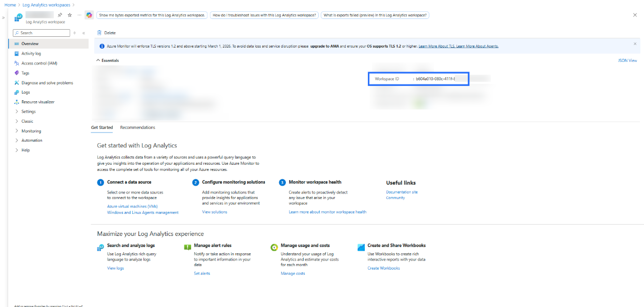Click the Manage alert rules icon
This screenshot has width=644, height=307.
tap(188, 248)
